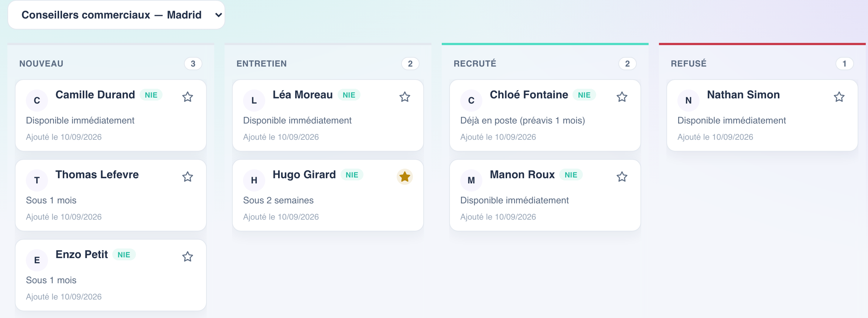Image resolution: width=868 pixels, height=318 pixels.
Task: Click "Sous 1 mois" on Enzo Petit's card
Action: pyautogui.click(x=51, y=280)
